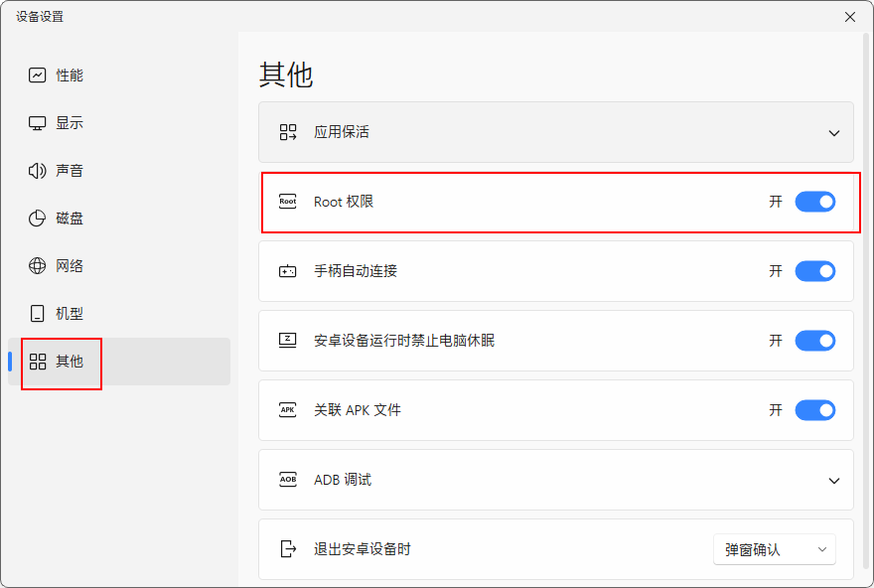Click the phone model icon
Image resolution: width=874 pixels, height=588 pixels.
point(38,314)
